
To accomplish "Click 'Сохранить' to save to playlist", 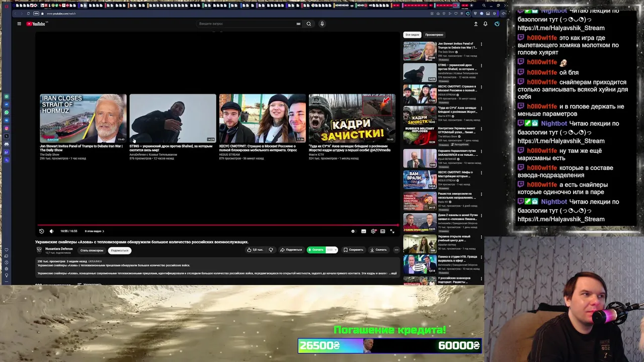I will (x=353, y=250).
